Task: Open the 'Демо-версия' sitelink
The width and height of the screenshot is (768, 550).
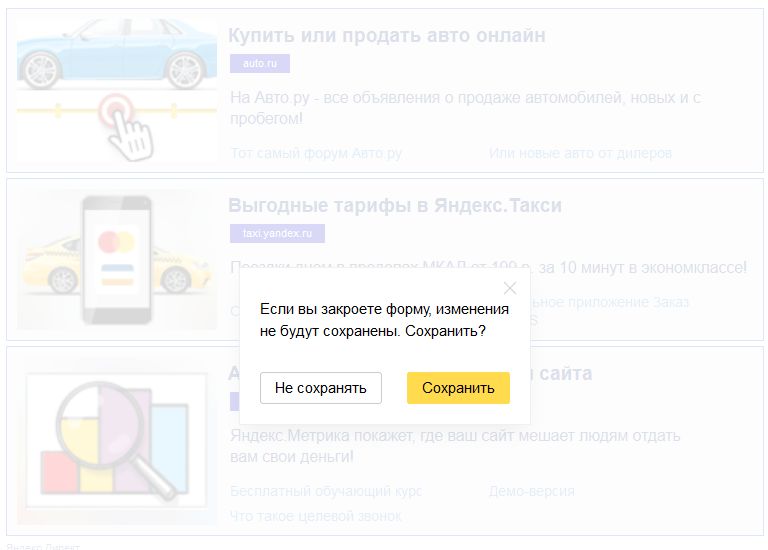Action: (532, 491)
